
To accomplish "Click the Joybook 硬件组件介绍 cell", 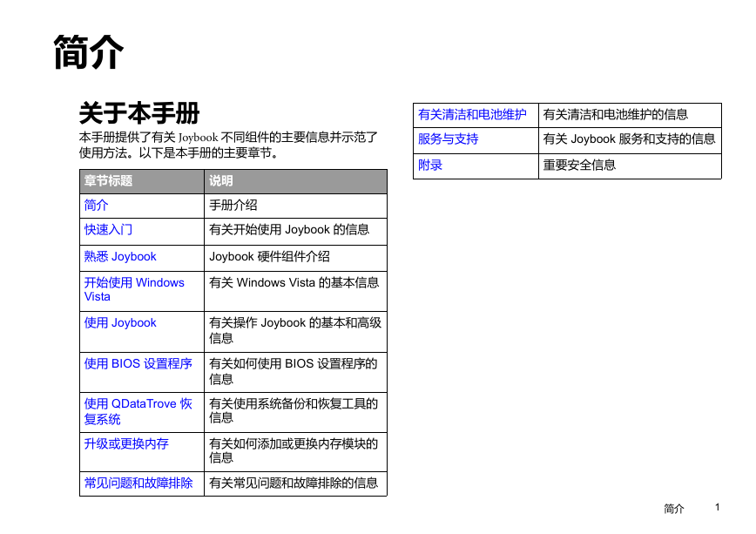I will pos(295,258).
